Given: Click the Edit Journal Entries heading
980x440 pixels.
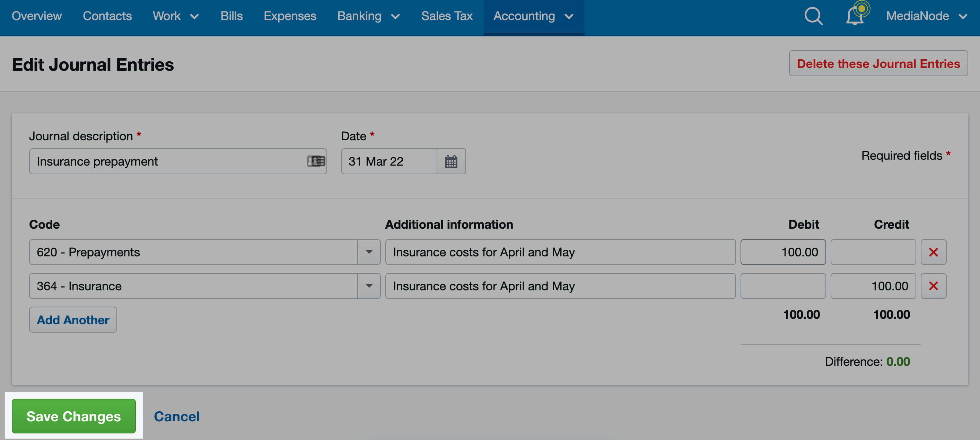Looking at the screenshot, I should pyautogui.click(x=93, y=64).
